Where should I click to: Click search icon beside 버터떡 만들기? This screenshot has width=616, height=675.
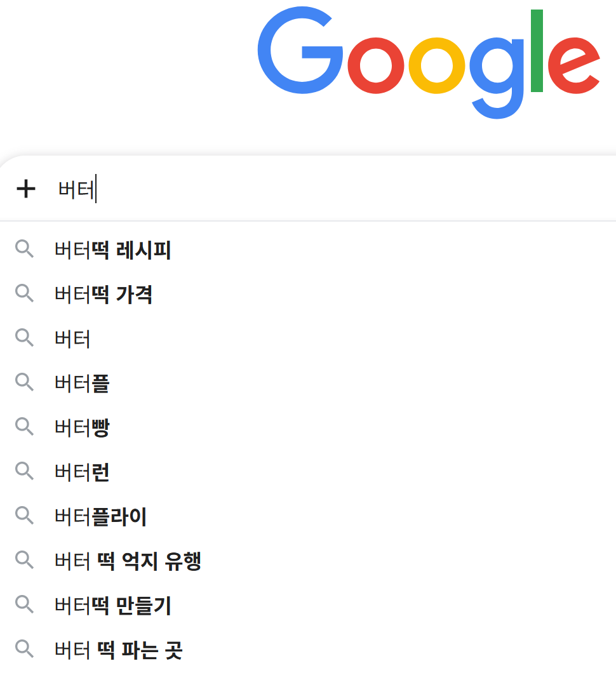(24, 605)
